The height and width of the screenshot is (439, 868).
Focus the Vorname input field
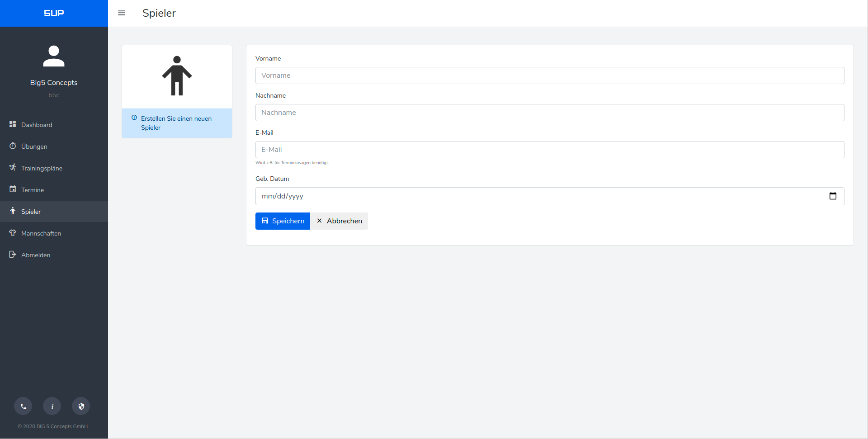(x=549, y=76)
